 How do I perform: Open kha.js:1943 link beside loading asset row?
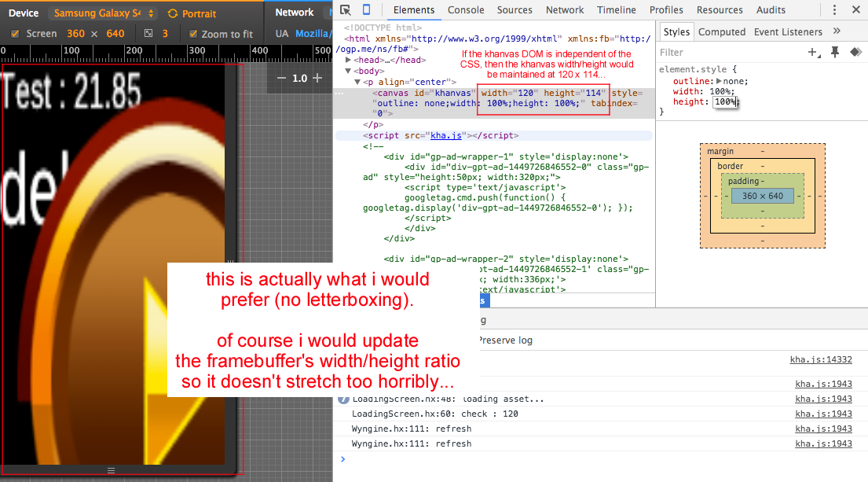(824, 399)
